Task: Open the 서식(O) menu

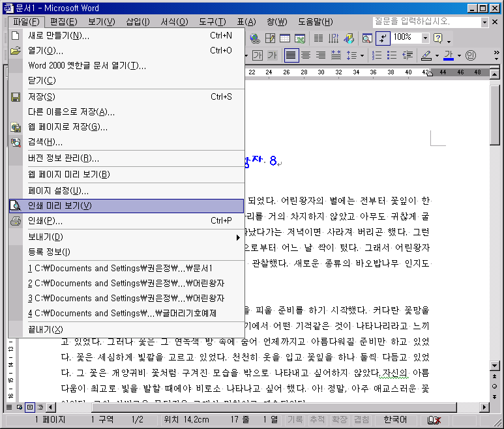Action: tap(174, 22)
